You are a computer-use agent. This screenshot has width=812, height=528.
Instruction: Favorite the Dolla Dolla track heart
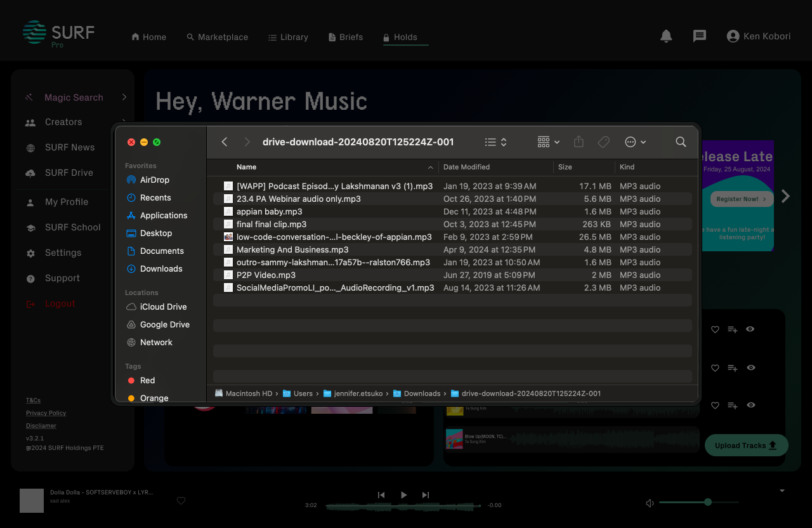pyautogui.click(x=181, y=501)
